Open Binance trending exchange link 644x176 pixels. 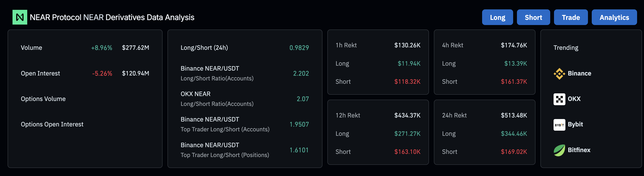[x=579, y=73]
